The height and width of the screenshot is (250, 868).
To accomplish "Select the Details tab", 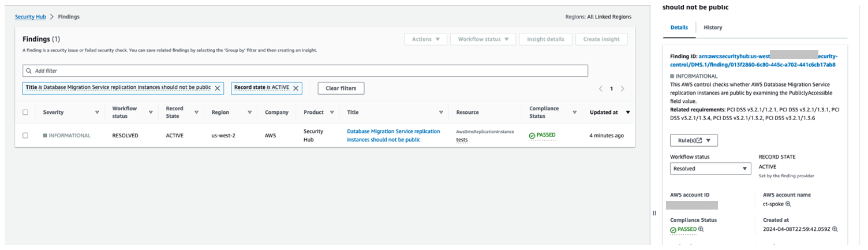I will pyautogui.click(x=679, y=28).
